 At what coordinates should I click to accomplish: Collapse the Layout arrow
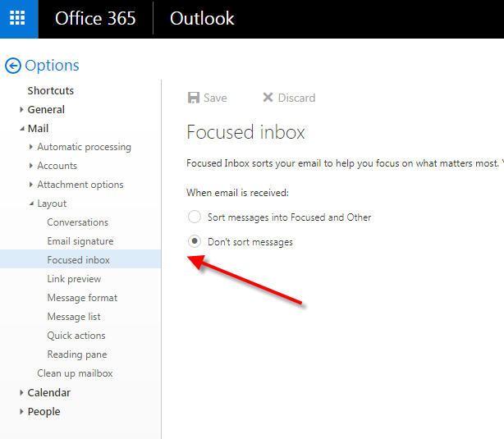(x=31, y=203)
